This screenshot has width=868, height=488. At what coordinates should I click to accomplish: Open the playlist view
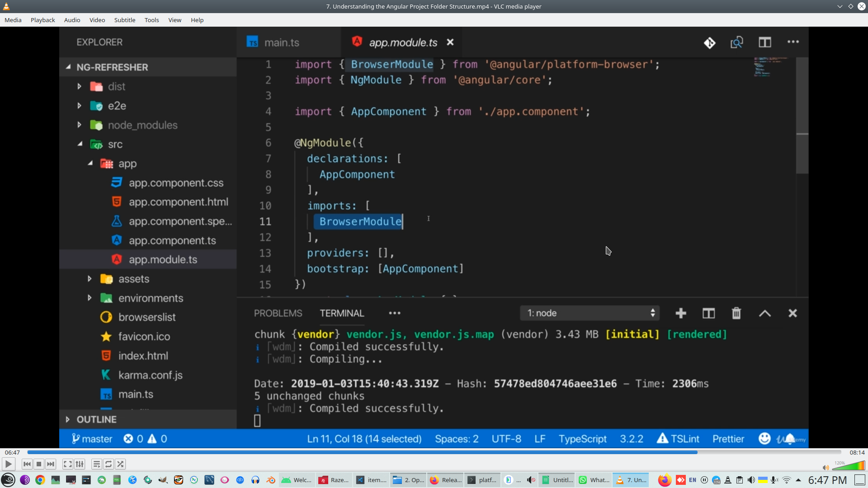[96, 464]
